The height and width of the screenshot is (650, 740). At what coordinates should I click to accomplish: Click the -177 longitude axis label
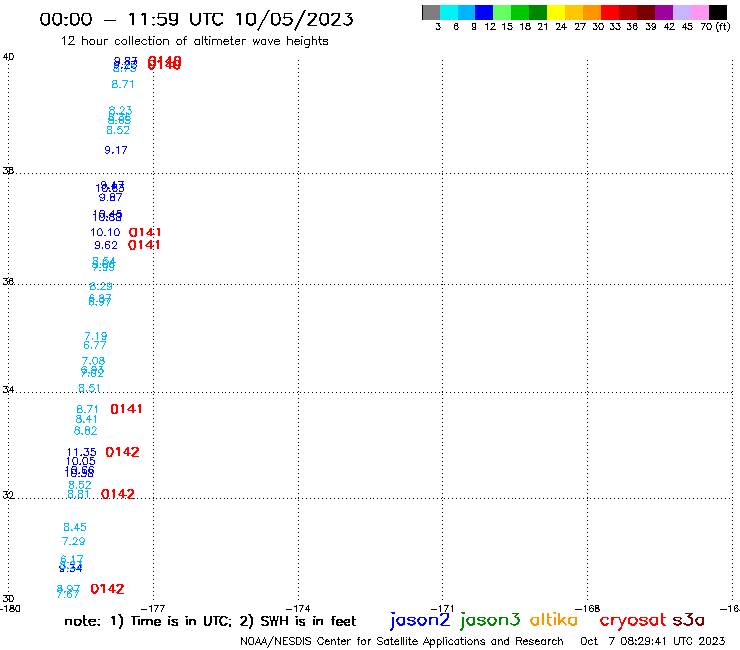153,608
